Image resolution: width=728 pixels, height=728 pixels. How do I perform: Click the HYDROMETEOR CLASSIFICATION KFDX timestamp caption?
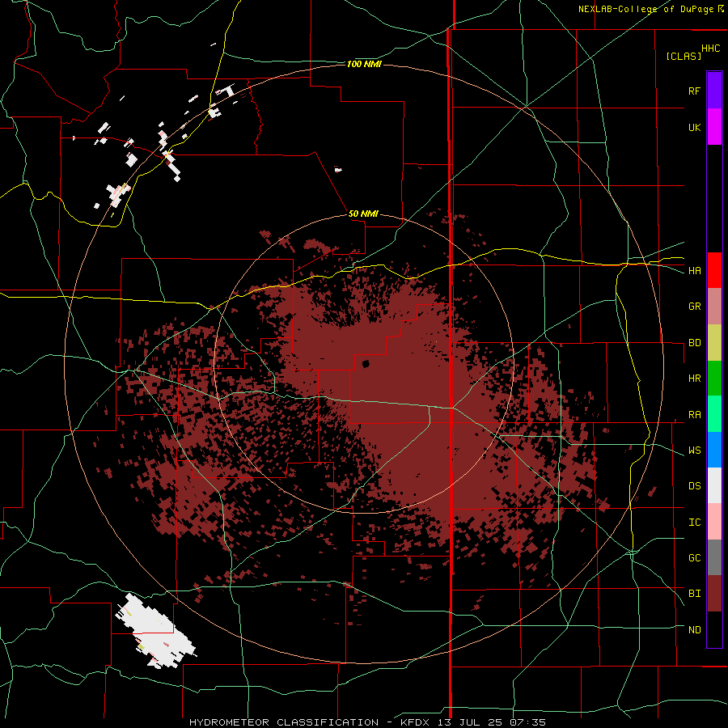(x=367, y=722)
